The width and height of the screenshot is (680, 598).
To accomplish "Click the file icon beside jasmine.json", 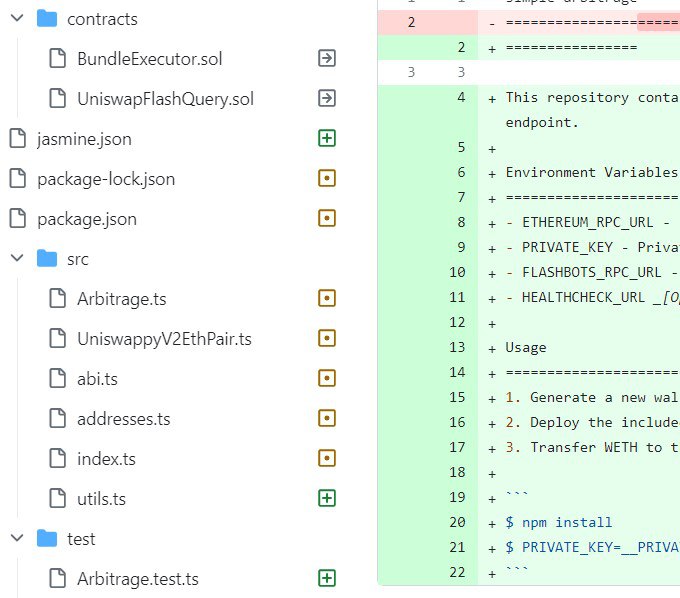I will pos(18,138).
